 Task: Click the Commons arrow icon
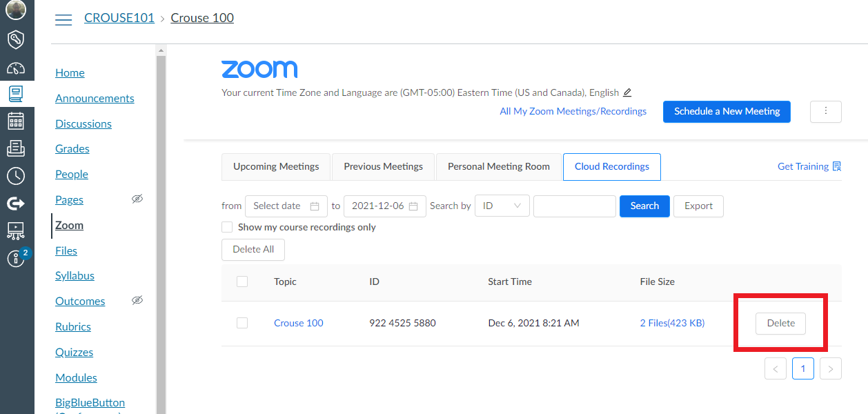pyautogui.click(x=16, y=203)
